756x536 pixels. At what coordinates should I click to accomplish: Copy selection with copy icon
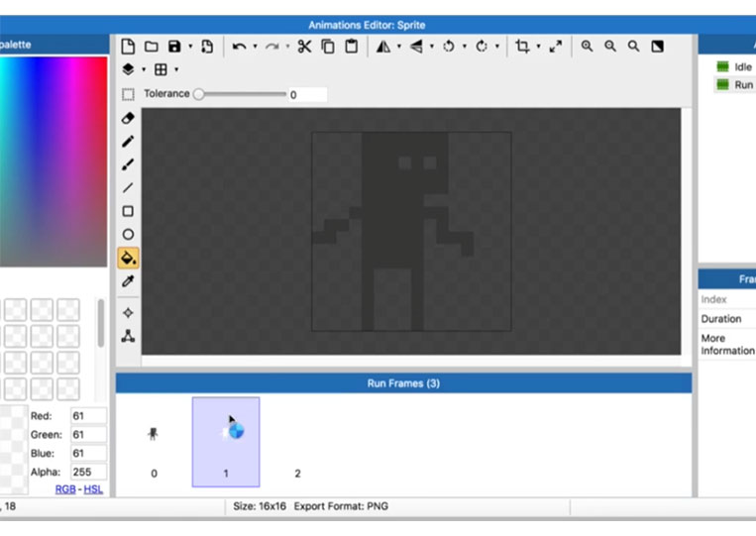(328, 47)
